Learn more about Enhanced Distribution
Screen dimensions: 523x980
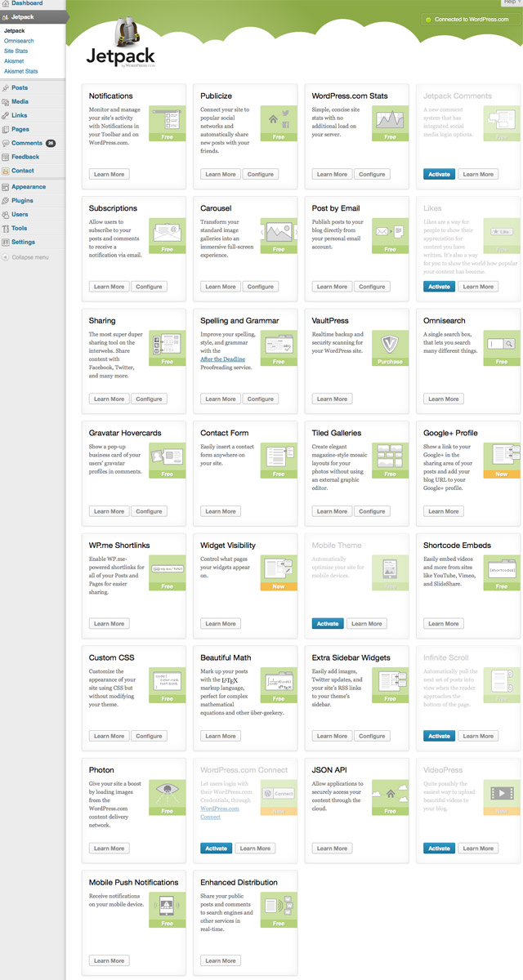tap(221, 960)
